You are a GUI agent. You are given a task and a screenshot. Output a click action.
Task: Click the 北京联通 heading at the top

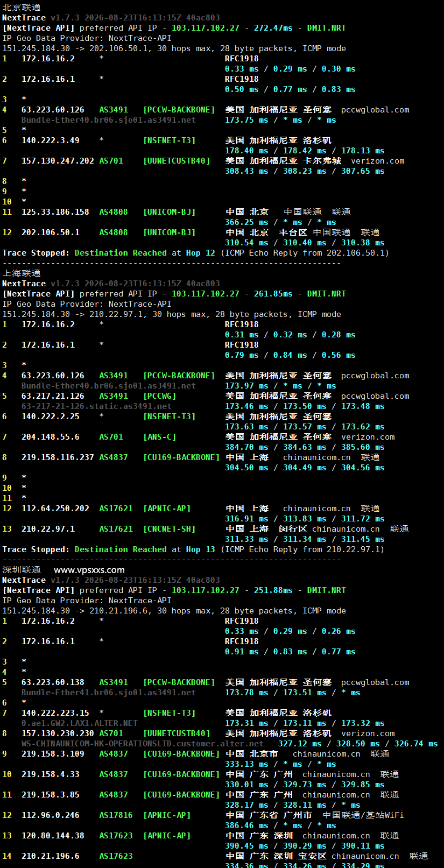coord(22,8)
